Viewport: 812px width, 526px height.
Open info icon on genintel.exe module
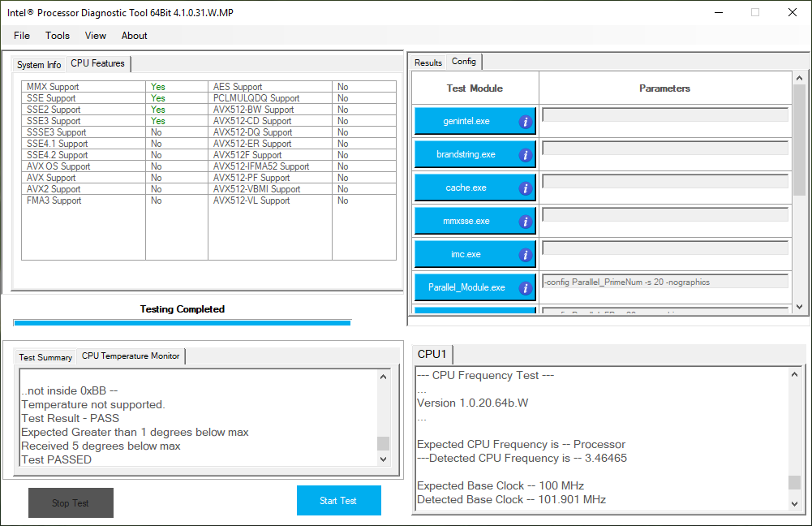pos(525,122)
